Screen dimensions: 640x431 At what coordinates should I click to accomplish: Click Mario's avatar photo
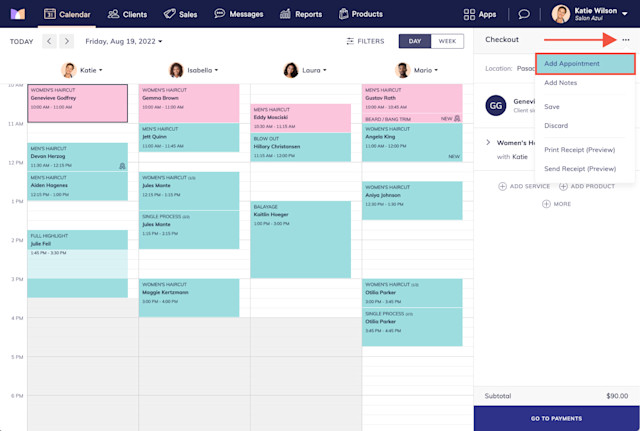pos(402,70)
